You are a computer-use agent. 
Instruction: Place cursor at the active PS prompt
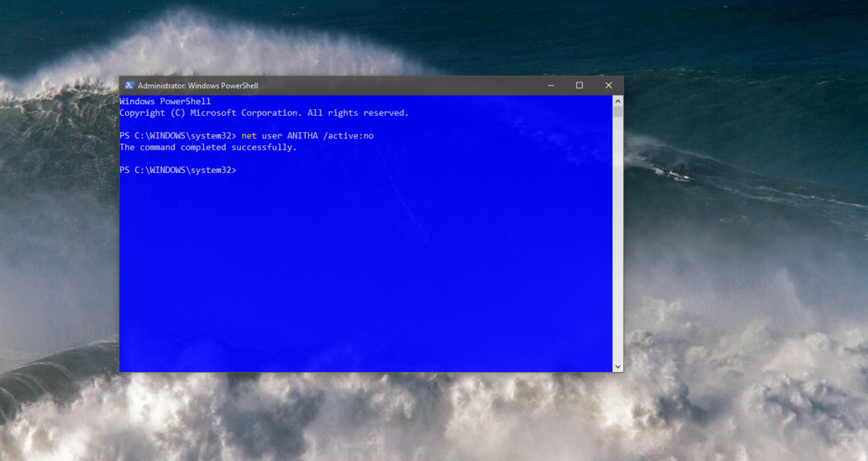[x=241, y=170]
